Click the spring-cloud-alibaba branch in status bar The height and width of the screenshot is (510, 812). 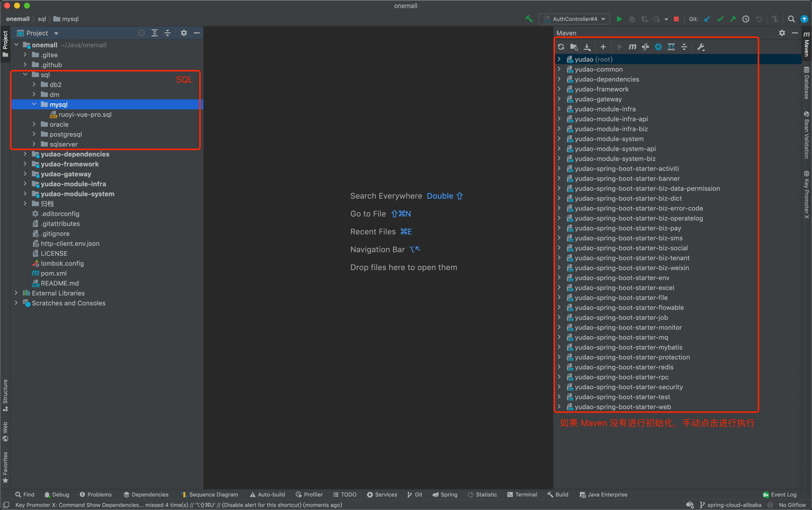click(x=730, y=505)
